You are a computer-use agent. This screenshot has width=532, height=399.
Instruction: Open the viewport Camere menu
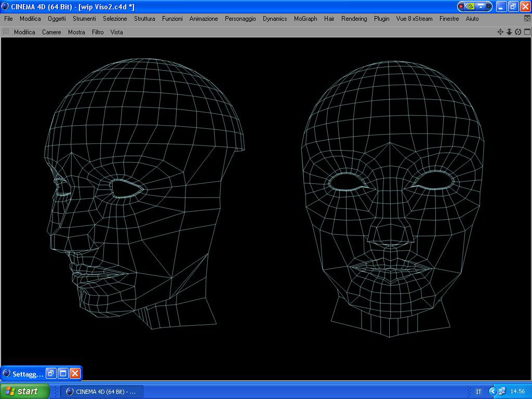pyautogui.click(x=51, y=32)
